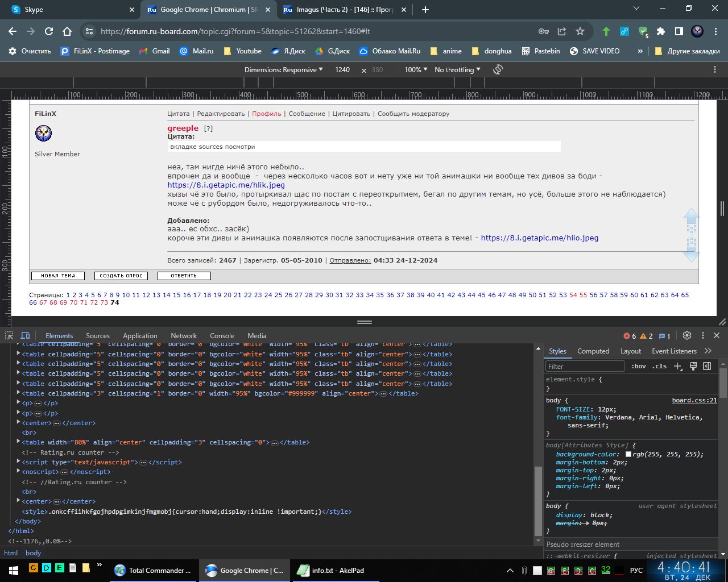Open the hlio.jpeg image link
The height and width of the screenshot is (582, 728).
tap(540, 238)
